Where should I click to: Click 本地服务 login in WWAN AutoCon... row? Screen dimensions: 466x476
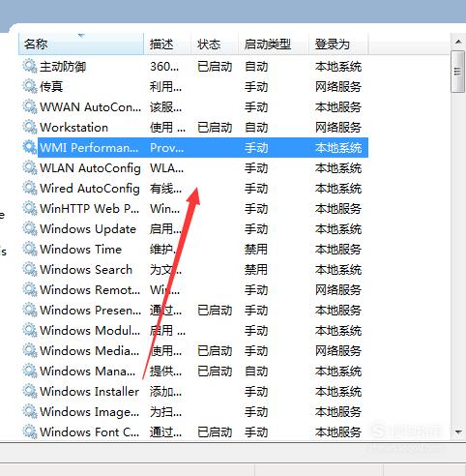[338, 107]
